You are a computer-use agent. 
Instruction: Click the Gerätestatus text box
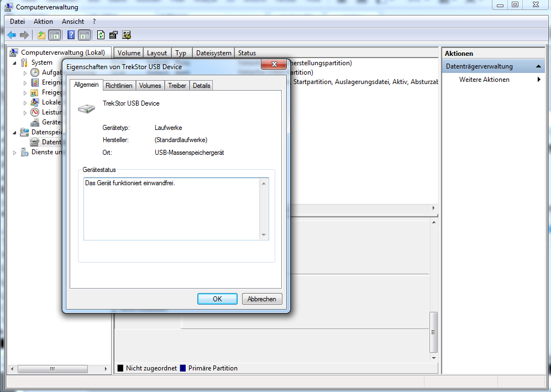coord(176,209)
